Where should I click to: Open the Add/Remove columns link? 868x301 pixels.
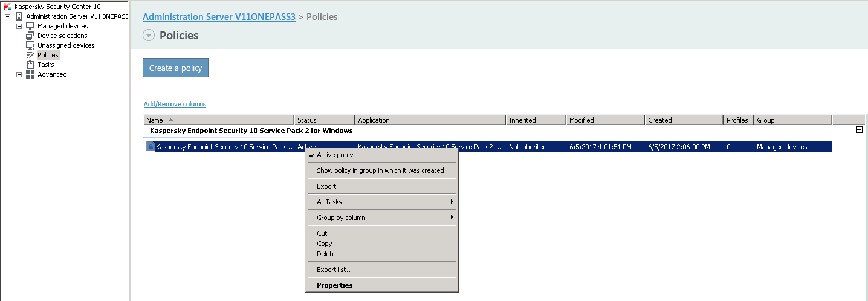tap(175, 104)
